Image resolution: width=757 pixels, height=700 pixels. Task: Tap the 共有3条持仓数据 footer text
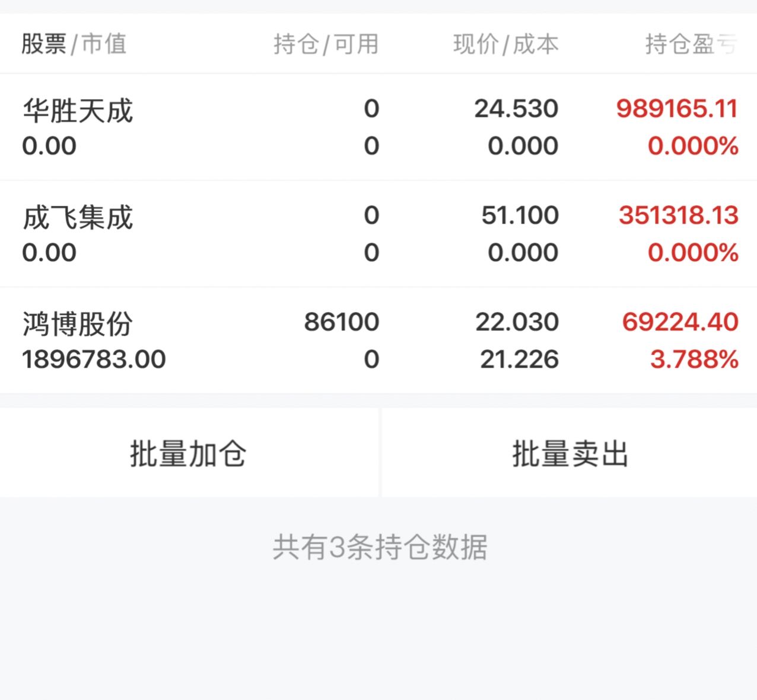click(380, 547)
